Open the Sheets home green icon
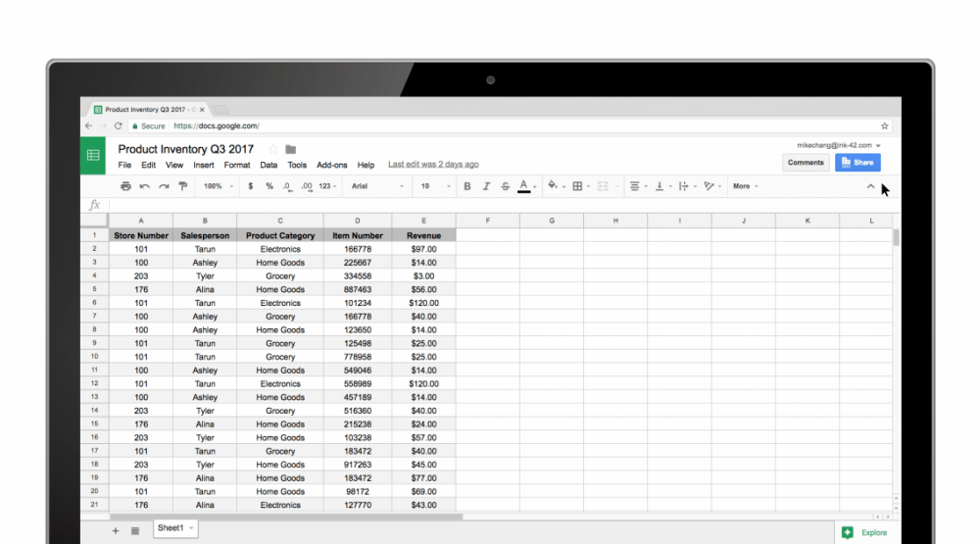Image resolution: width=980 pixels, height=544 pixels. (93, 156)
